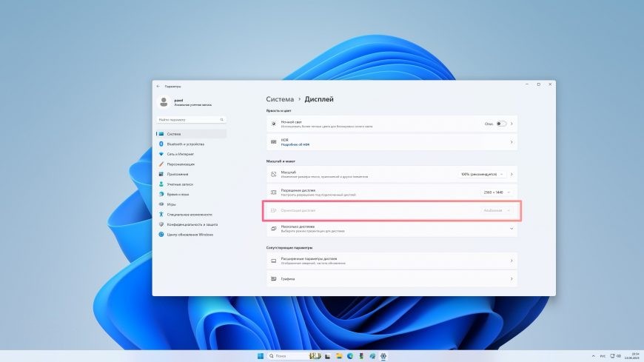Open File Explorer from the taskbar
The image size is (644, 362).
coord(339,356)
